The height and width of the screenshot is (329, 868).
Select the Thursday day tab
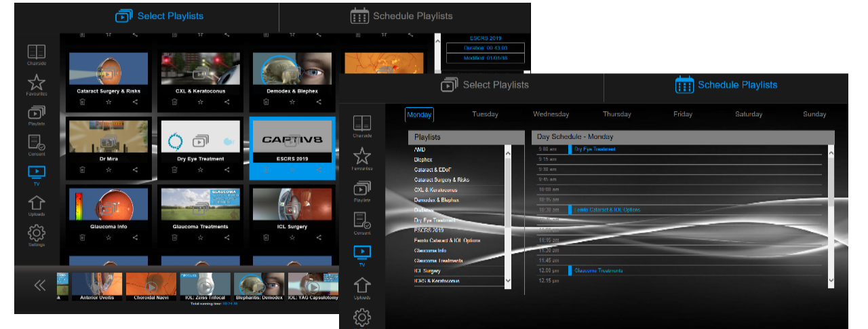[616, 115]
